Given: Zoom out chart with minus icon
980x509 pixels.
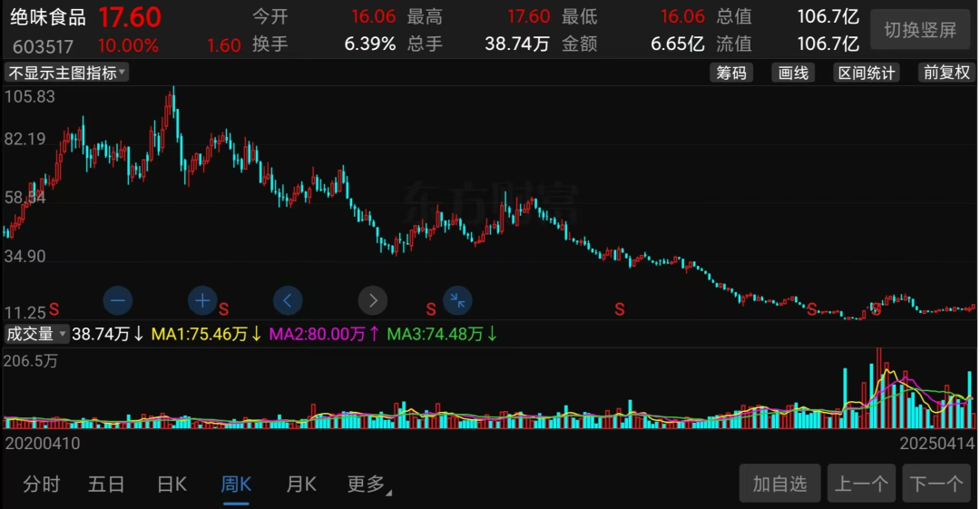Looking at the screenshot, I should point(117,301).
